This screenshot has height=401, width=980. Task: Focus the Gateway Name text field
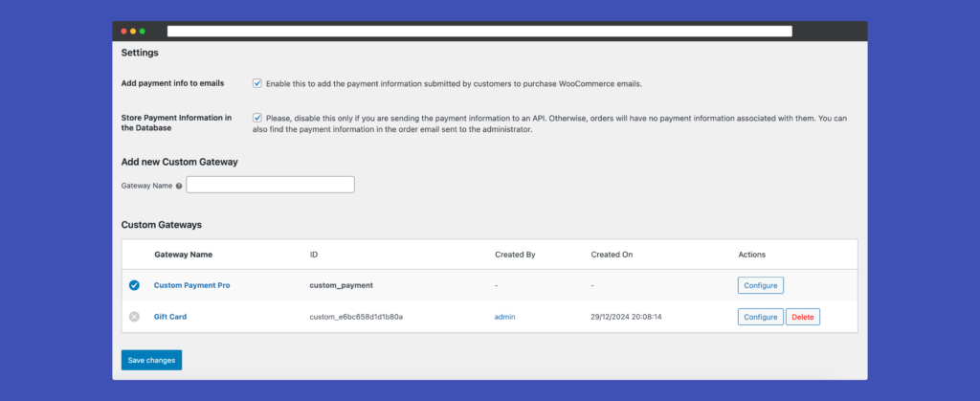[271, 185]
